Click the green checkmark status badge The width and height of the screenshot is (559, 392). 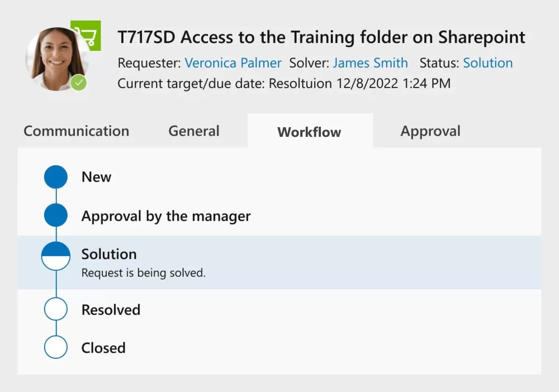(79, 83)
